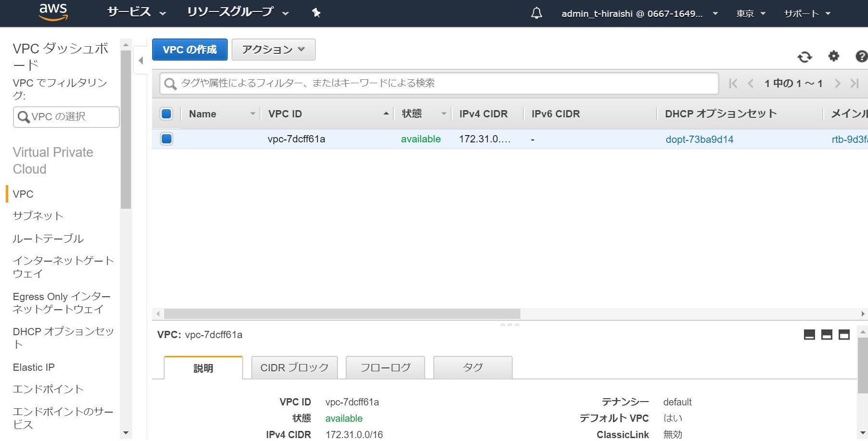Go to previous page of results
The height and width of the screenshot is (441, 868).
(x=750, y=83)
